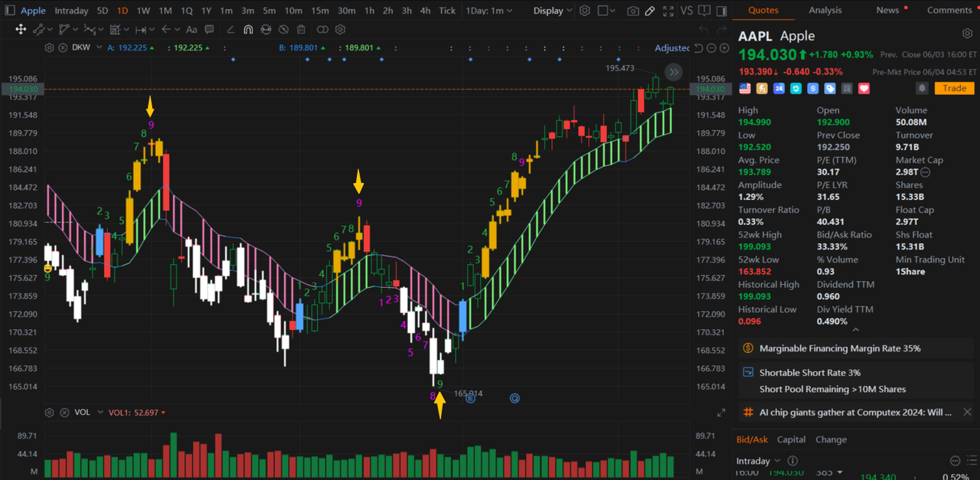Image resolution: width=980 pixels, height=480 pixels.
Task: Click the orange Trade button
Action: pyautogui.click(x=954, y=89)
